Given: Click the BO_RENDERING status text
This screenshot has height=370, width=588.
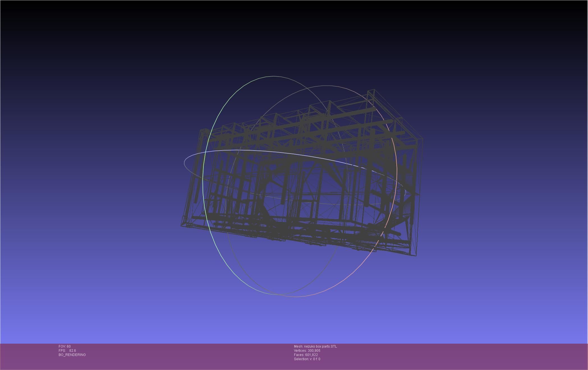Looking at the screenshot, I should coord(72,355).
